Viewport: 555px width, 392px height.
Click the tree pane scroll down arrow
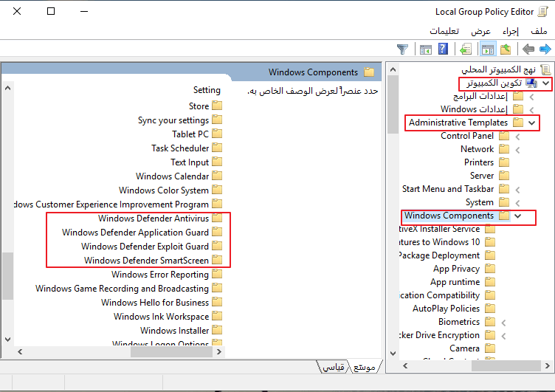coord(393,353)
